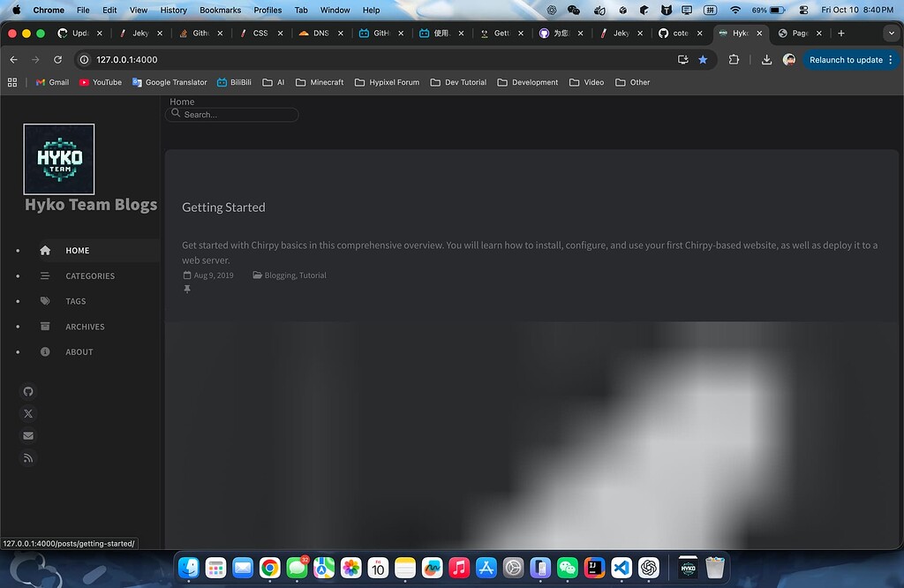The width and height of the screenshot is (904, 588).
Task: Open the Chrome extensions puzzle icon
Action: [734, 60]
